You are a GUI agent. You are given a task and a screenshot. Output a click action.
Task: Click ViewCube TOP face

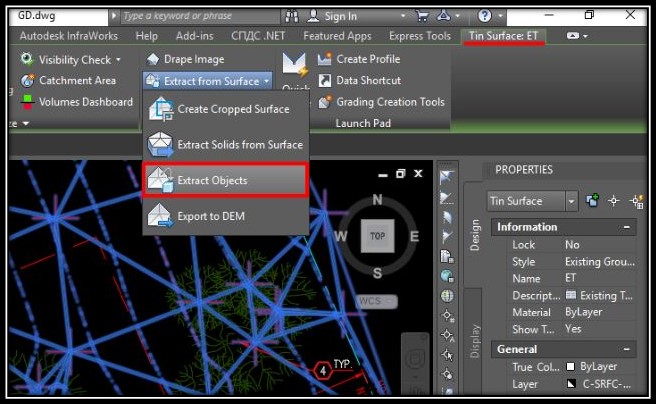pyautogui.click(x=377, y=236)
